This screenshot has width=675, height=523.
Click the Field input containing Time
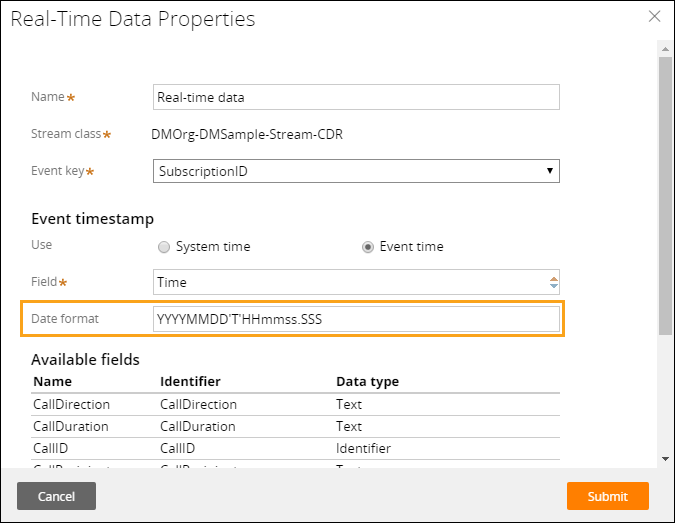tap(356, 282)
